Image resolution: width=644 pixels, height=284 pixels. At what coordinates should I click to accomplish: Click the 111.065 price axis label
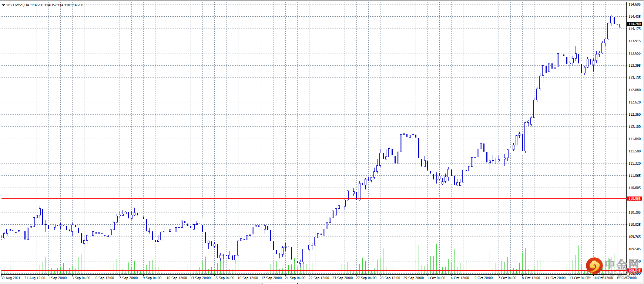(634, 176)
